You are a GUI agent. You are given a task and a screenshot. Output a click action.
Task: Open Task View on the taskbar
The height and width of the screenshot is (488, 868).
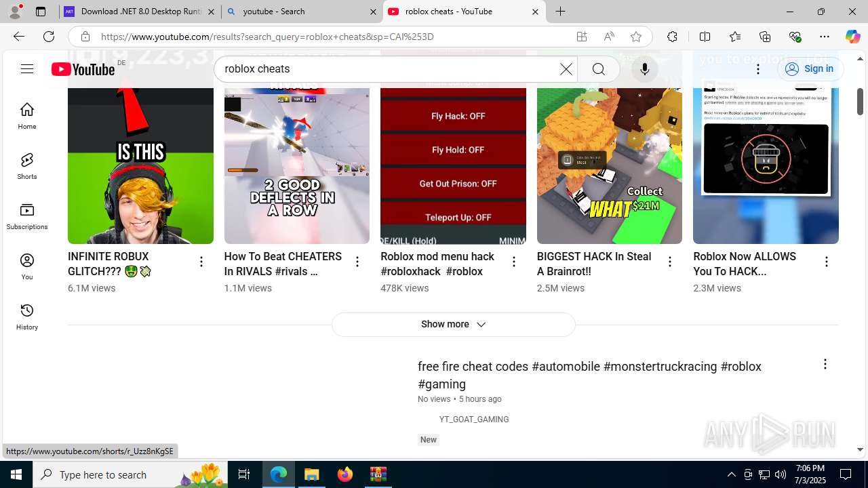click(245, 474)
